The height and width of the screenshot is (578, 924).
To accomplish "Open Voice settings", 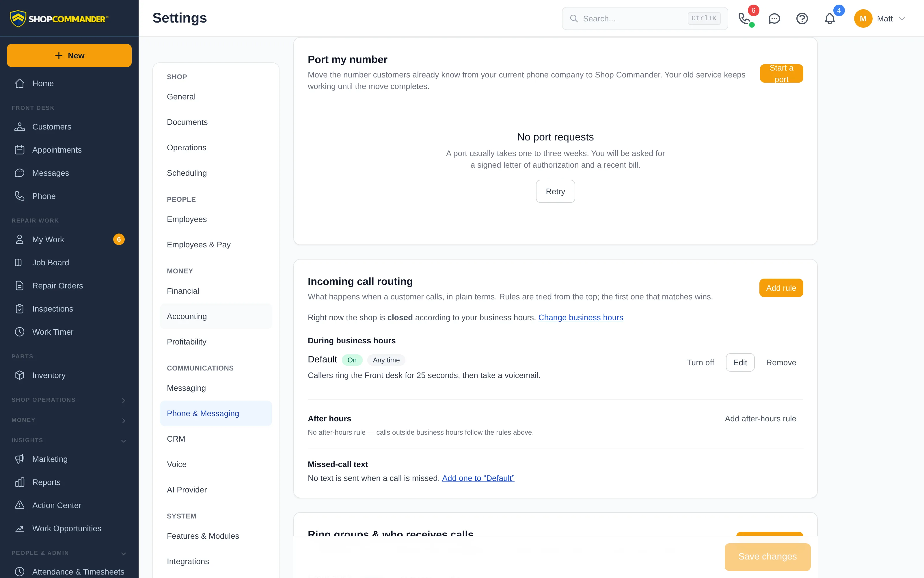I will (216, 464).
